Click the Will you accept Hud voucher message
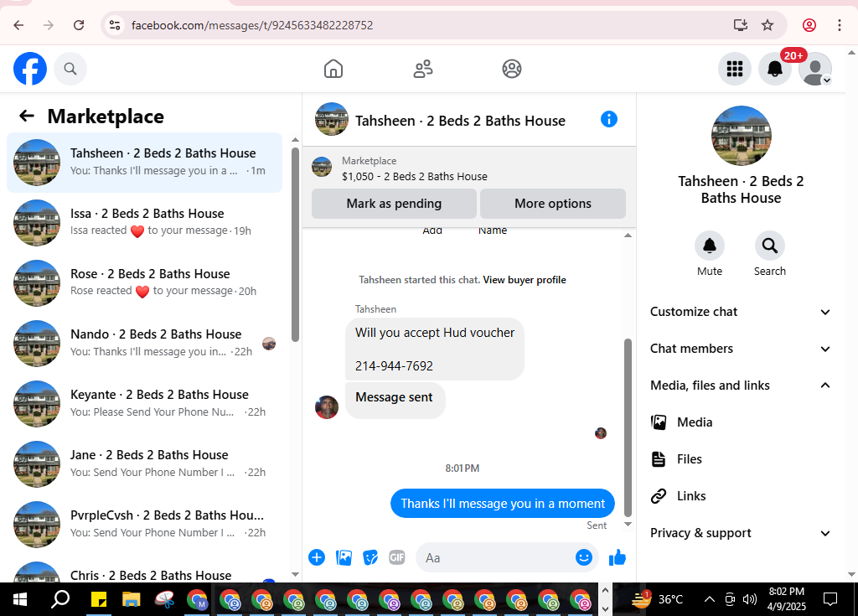This screenshot has width=858, height=616. coord(435,349)
